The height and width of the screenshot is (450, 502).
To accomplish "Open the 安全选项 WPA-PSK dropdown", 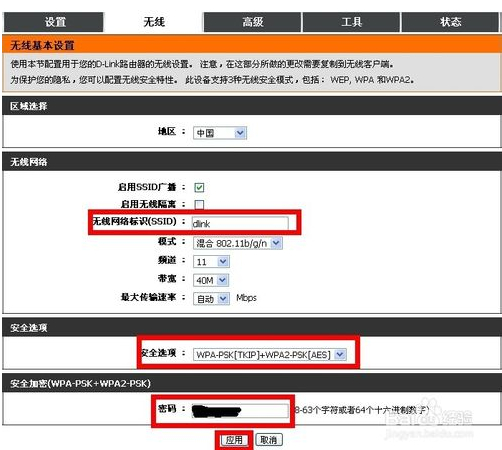I will (270, 355).
